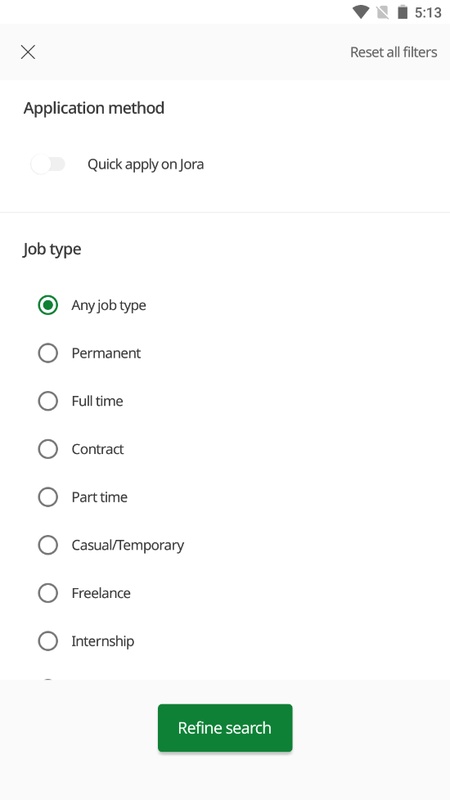Tap the "Quick apply on Jora" label text

145,164
